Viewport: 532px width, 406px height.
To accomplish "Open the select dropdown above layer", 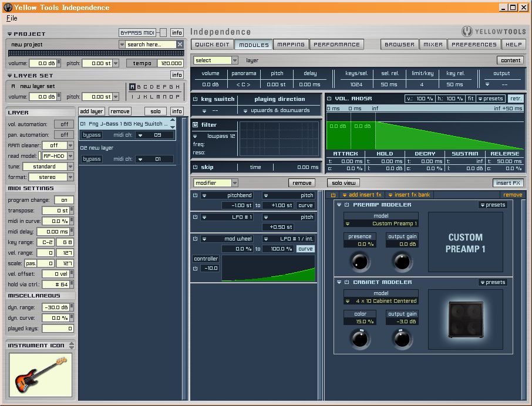I will tap(234, 60).
